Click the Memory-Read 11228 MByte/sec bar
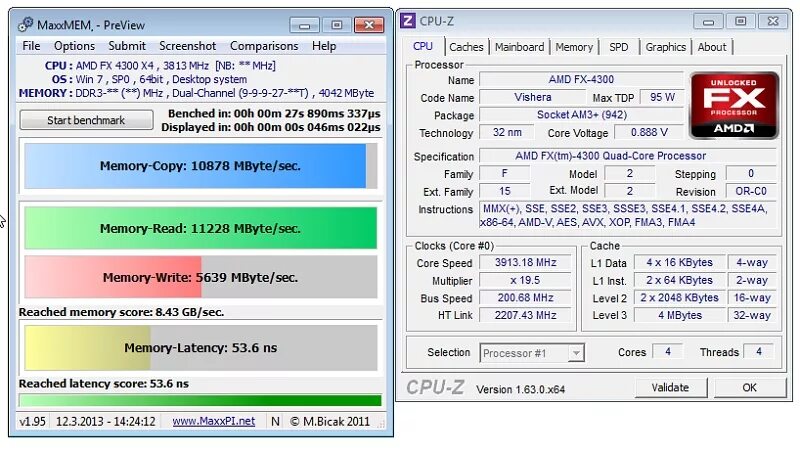Image resolution: width=800 pixels, height=454 pixels. (x=201, y=228)
